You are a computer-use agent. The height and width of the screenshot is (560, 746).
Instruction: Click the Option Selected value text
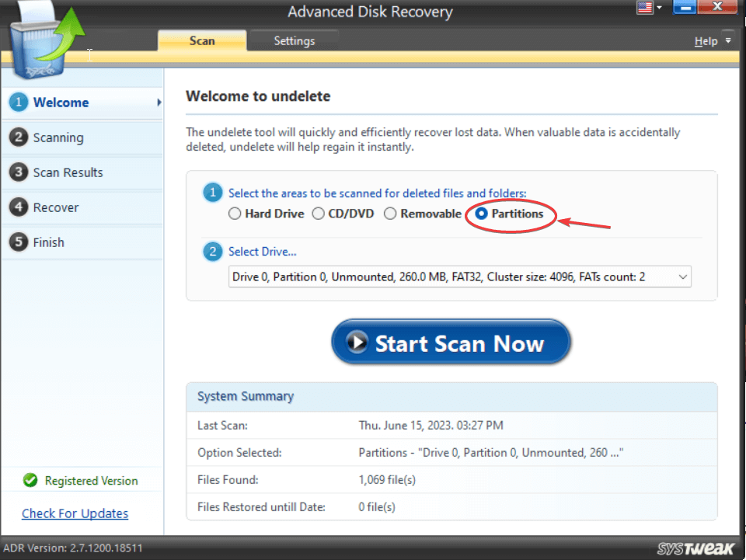490,452
